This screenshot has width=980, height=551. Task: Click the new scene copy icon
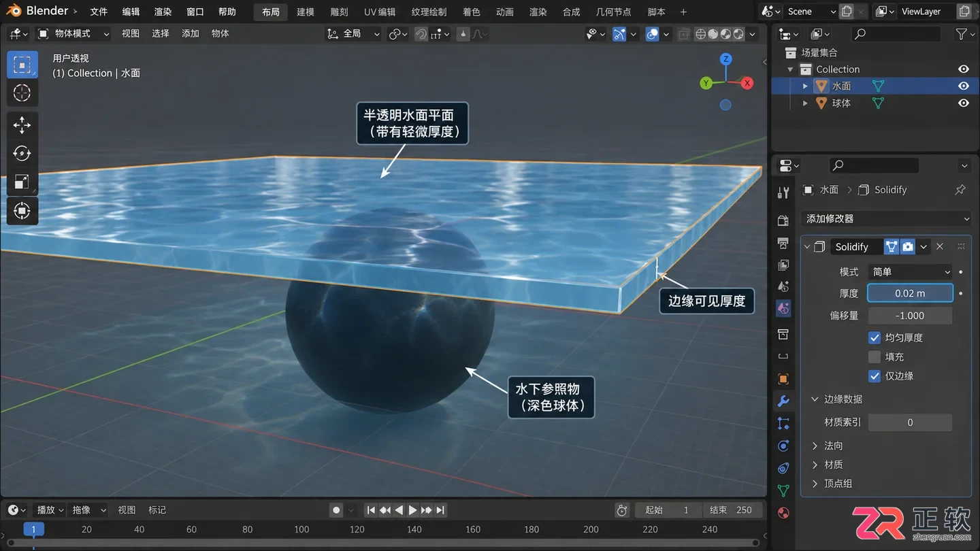847,12
